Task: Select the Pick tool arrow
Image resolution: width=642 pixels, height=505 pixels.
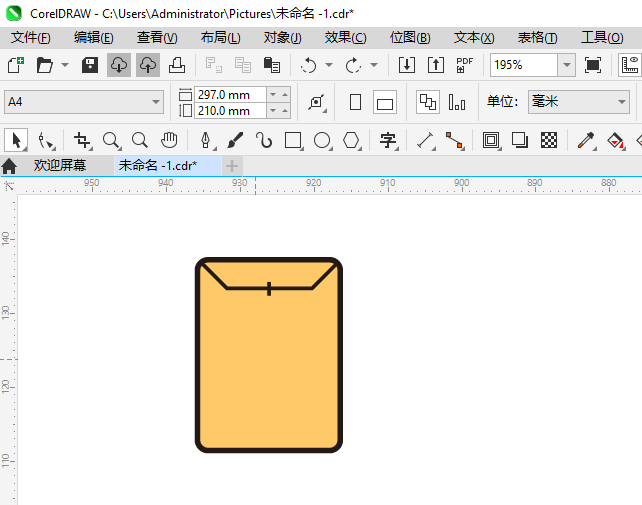Action: click(15, 140)
